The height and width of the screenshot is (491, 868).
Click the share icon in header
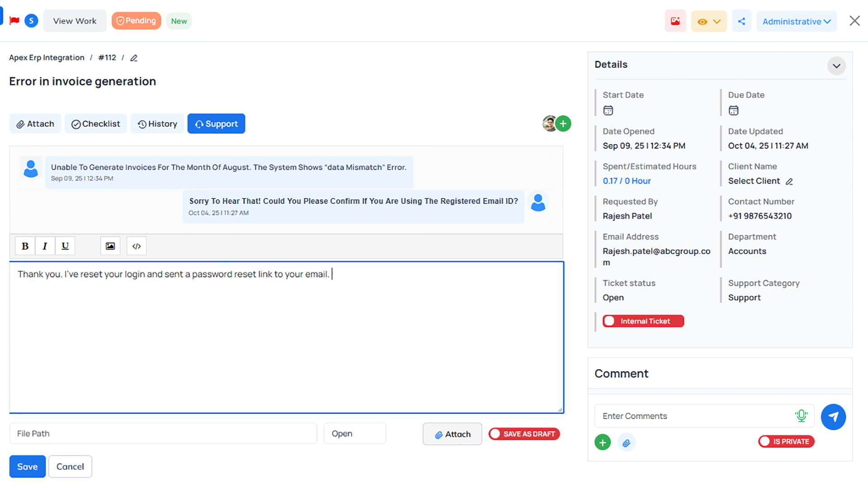tap(741, 21)
